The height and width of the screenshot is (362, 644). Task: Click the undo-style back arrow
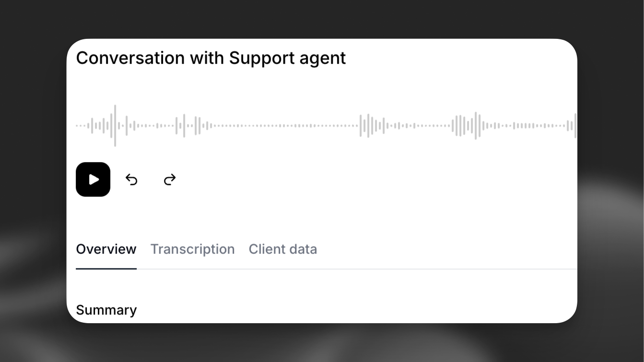pos(131,180)
